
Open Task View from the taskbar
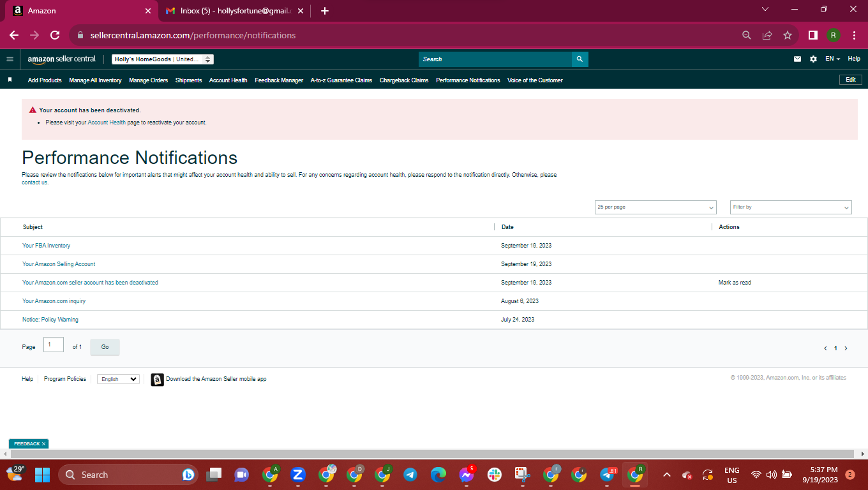213,475
